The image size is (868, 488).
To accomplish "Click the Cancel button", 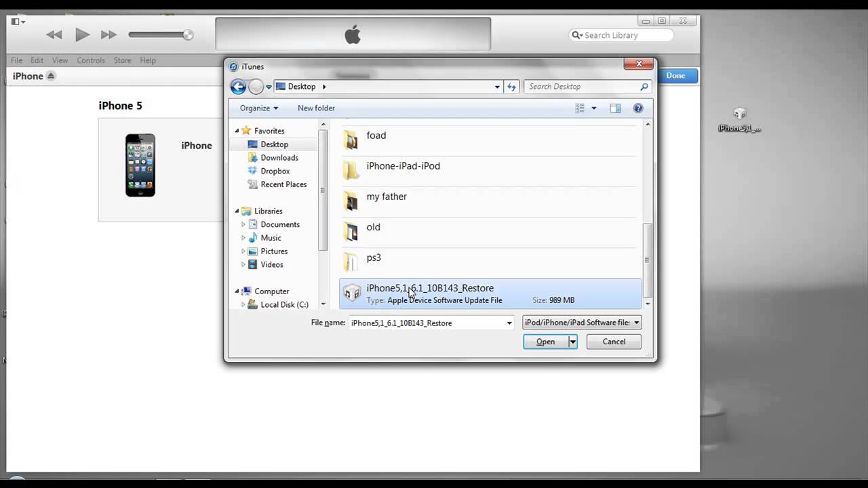I will [x=614, y=342].
